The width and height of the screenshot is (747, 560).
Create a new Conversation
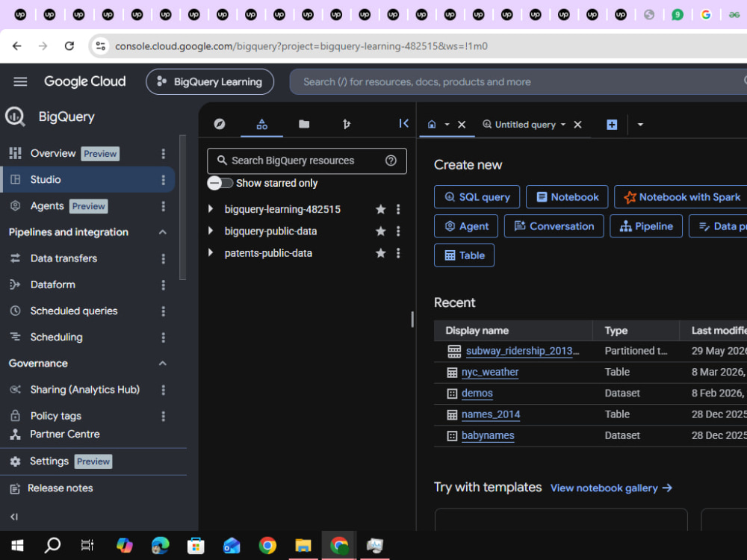coord(554,226)
